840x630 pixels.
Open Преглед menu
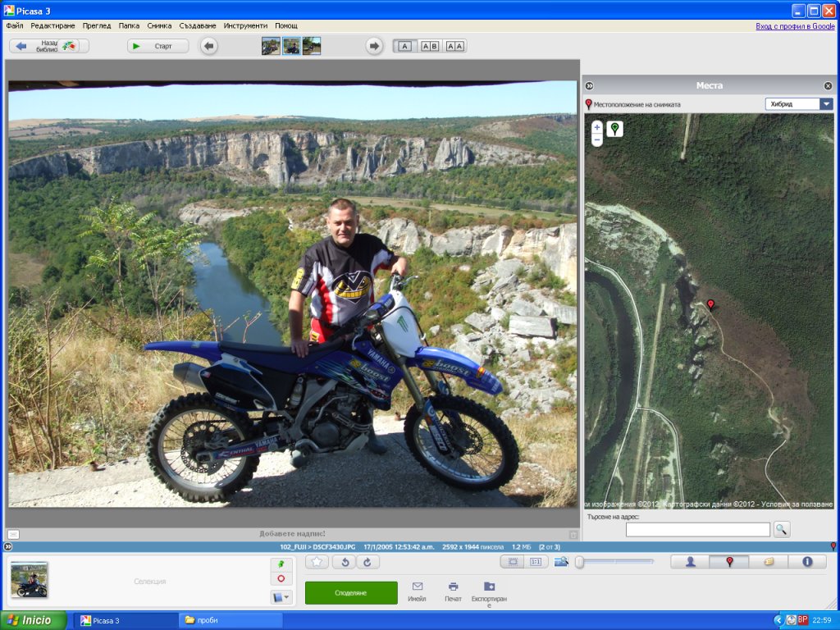tap(97, 25)
